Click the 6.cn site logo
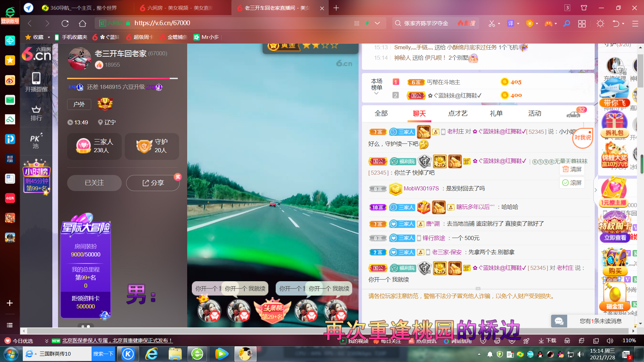Viewport: 644px width, 362px height. point(36,54)
